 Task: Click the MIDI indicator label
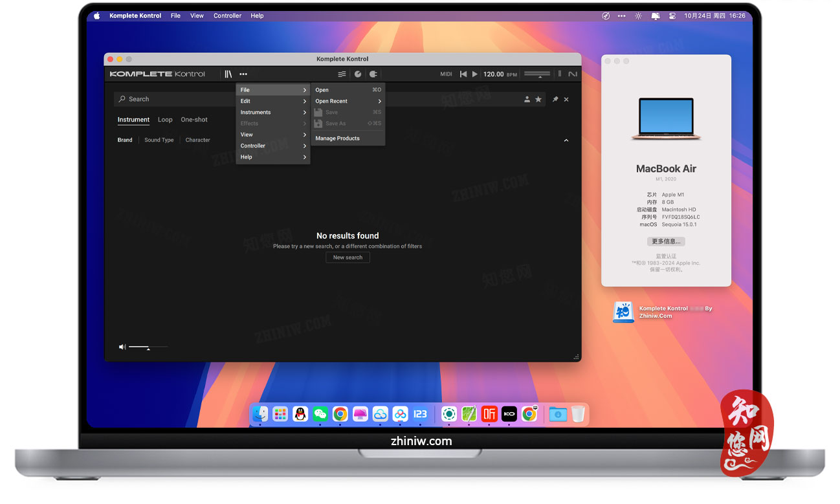pyautogui.click(x=446, y=74)
